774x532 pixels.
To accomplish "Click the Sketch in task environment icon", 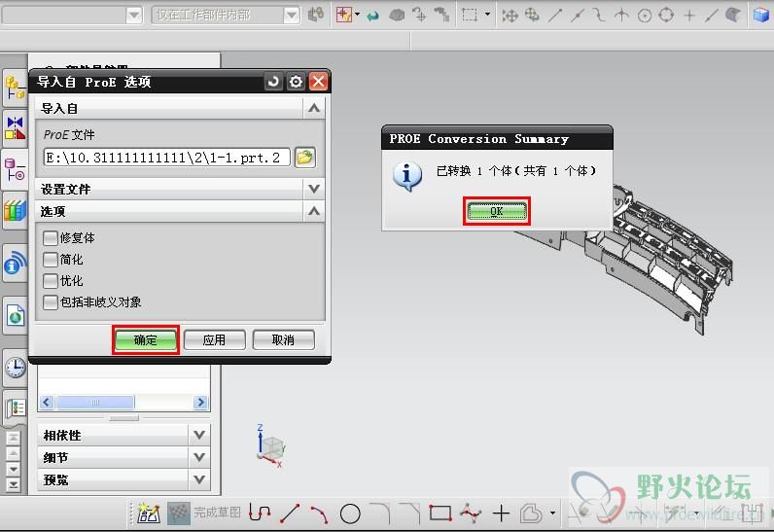I will 149,514.
